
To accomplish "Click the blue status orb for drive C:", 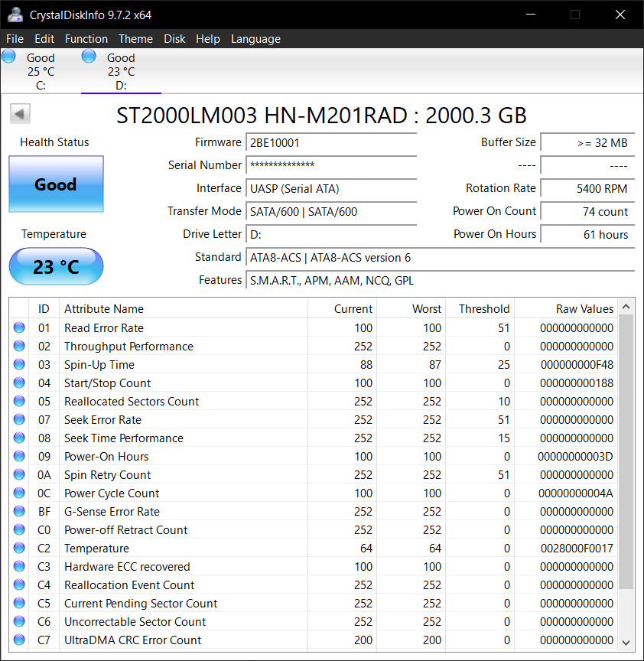I will pyautogui.click(x=9, y=56).
